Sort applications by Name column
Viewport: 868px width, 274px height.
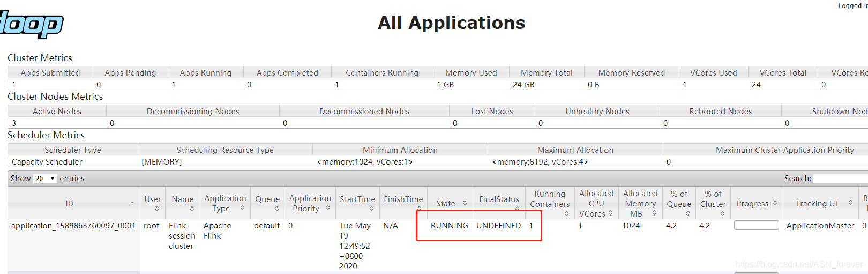183,203
